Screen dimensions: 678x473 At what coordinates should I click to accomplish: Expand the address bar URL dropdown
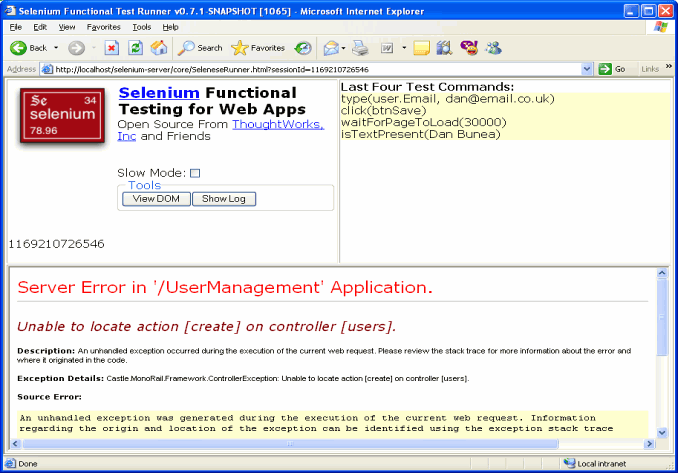pos(586,69)
